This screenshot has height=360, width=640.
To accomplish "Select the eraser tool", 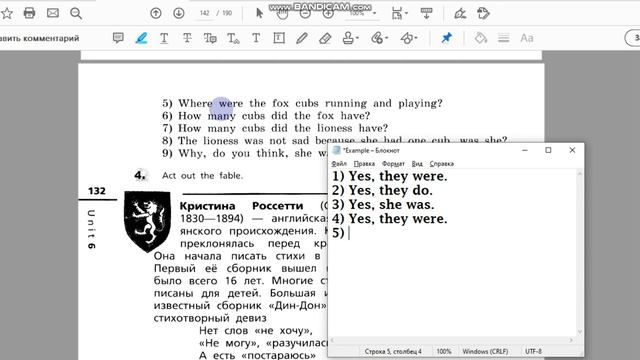I will 325,38.
